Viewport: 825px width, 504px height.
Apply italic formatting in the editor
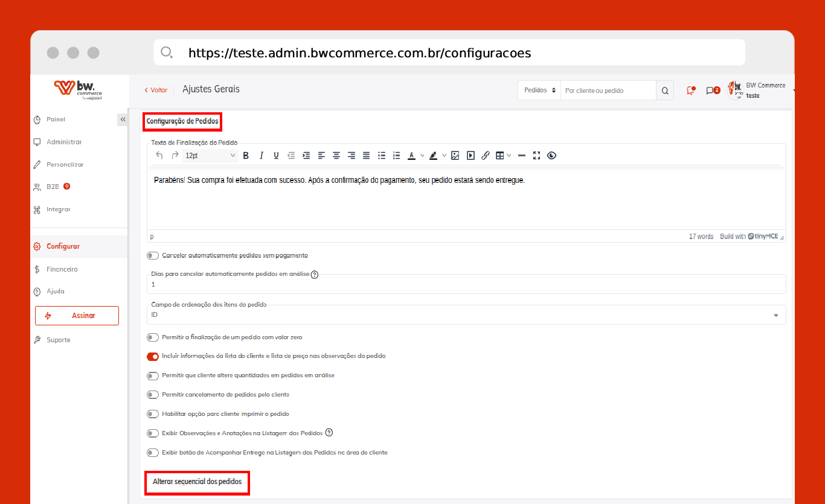(x=262, y=156)
